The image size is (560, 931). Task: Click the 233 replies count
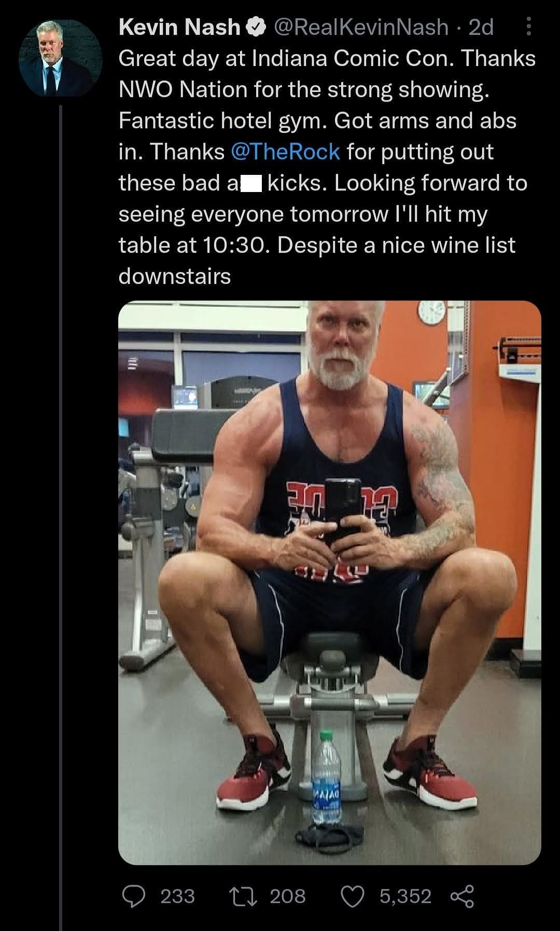[x=178, y=896]
